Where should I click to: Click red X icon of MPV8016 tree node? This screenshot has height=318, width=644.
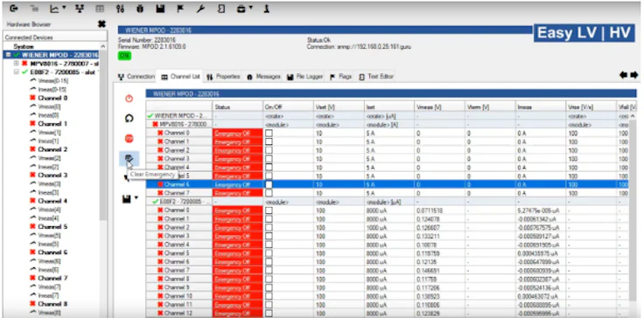(x=24, y=64)
